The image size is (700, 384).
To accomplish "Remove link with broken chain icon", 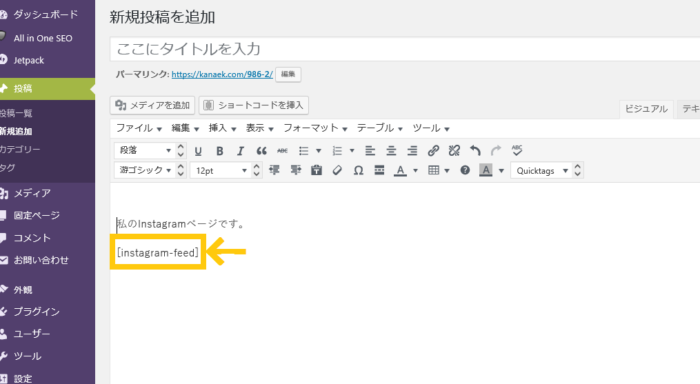I will point(454,150).
